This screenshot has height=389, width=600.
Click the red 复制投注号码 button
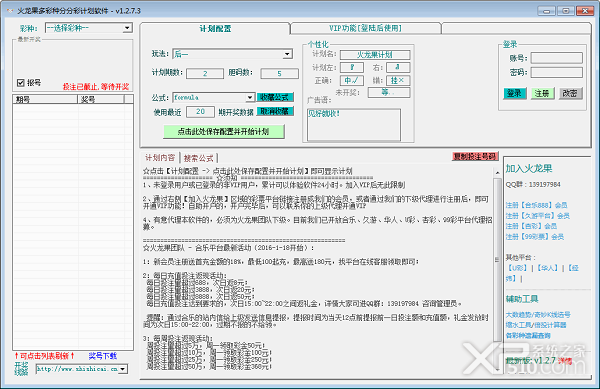pos(475,156)
